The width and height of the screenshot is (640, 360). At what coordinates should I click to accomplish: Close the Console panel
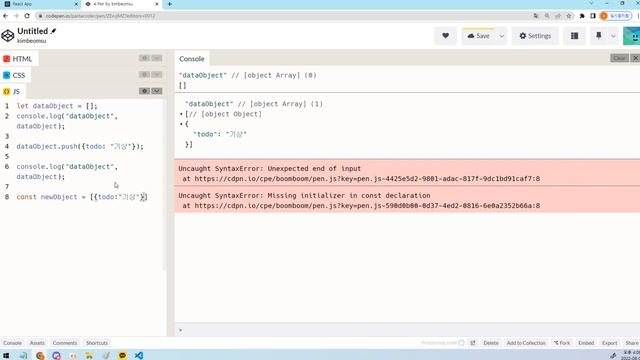(635, 58)
